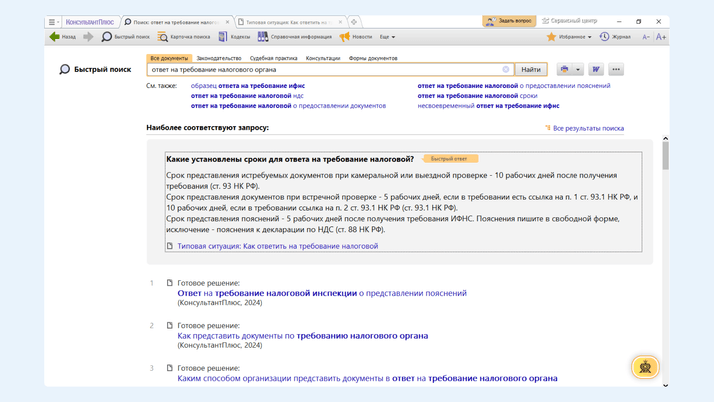Export to Word with the W icon
Image resolution: width=714 pixels, height=402 pixels.
point(596,69)
